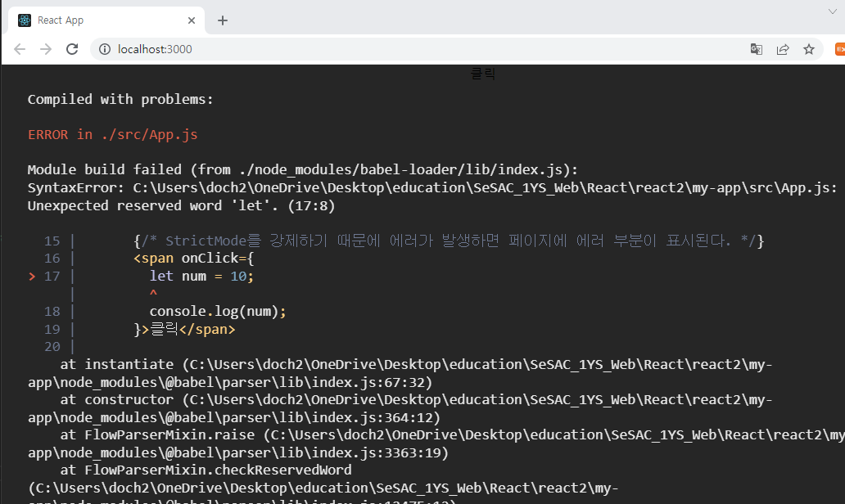Image resolution: width=845 pixels, height=504 pixels.
Task: Click '<span onClick={' code on line 16
Action: (193, 259)
